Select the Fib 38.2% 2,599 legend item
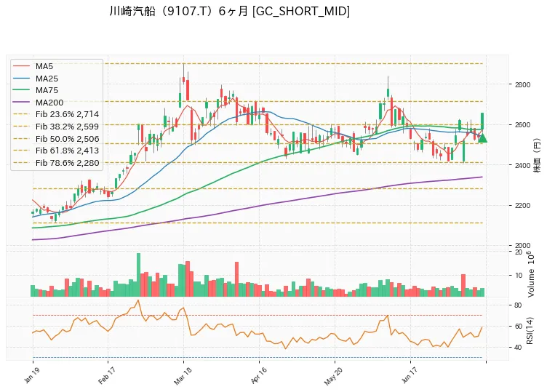The height and width of the screenshot is (392, 547). 56,127
